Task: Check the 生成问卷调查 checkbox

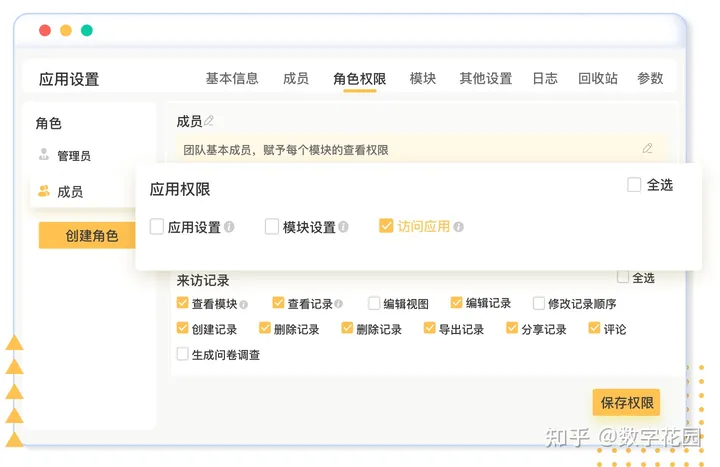Action: click(182, 354)
